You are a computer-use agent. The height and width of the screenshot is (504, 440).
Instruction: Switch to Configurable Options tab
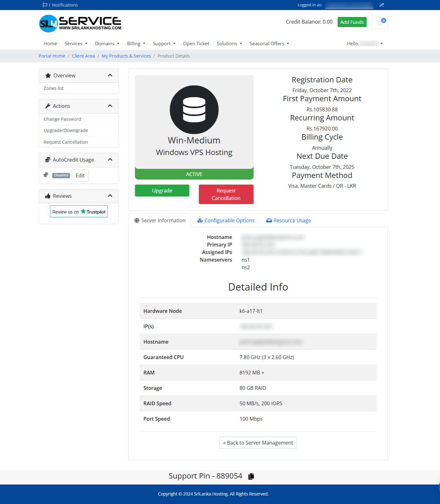tap(226, 221)
